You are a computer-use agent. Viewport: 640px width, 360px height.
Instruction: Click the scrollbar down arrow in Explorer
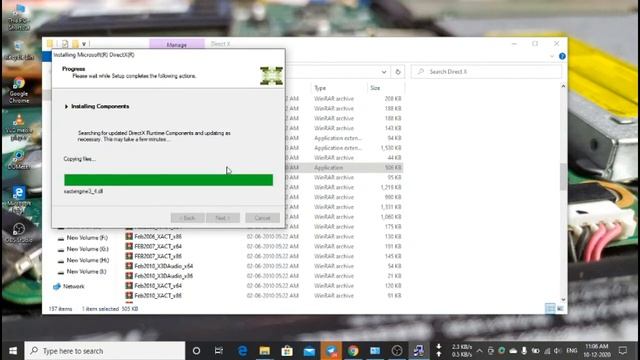click(563, 300)
